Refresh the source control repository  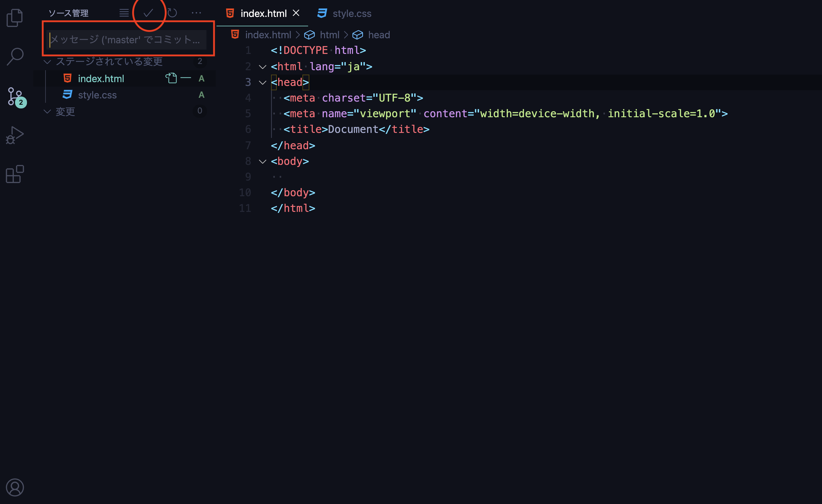pyautogui.click(x=172, y=13)
